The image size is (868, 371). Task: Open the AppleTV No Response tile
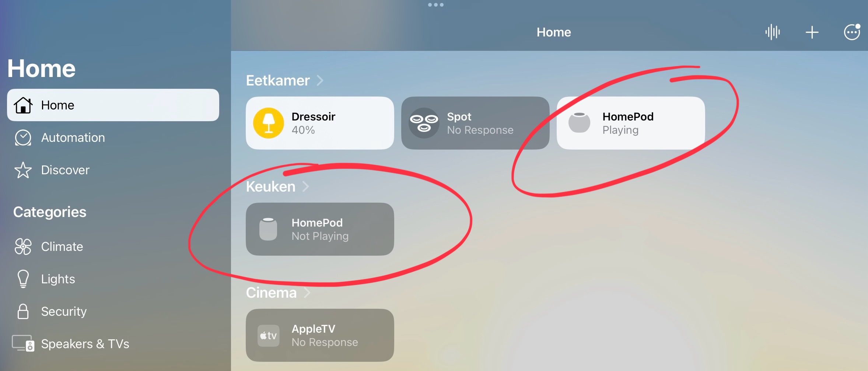[x=320, y=335]
